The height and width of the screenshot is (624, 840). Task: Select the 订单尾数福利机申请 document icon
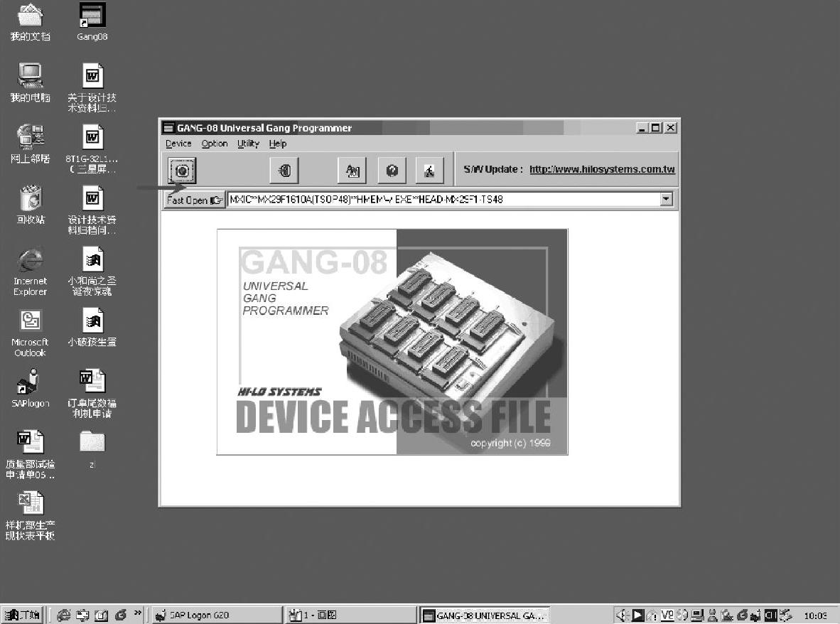92,393
